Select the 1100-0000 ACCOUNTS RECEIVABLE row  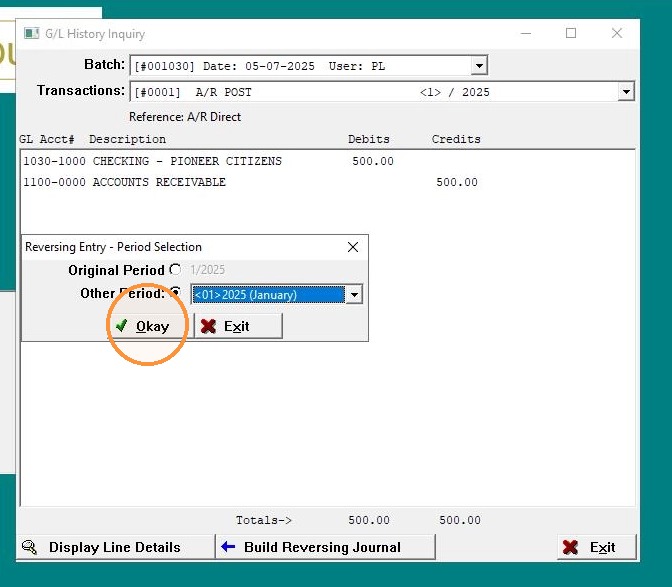coord(327,182)
